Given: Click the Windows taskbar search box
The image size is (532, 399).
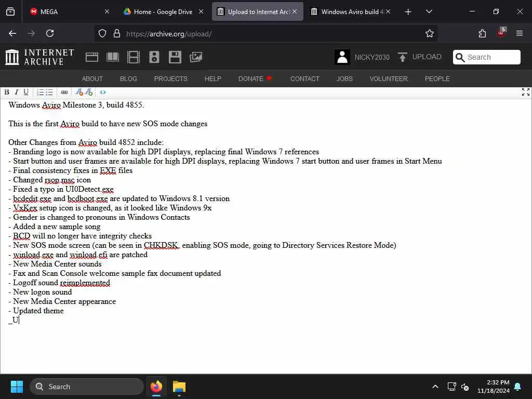Looking at the screenshot, I should (x=87, y=387).
